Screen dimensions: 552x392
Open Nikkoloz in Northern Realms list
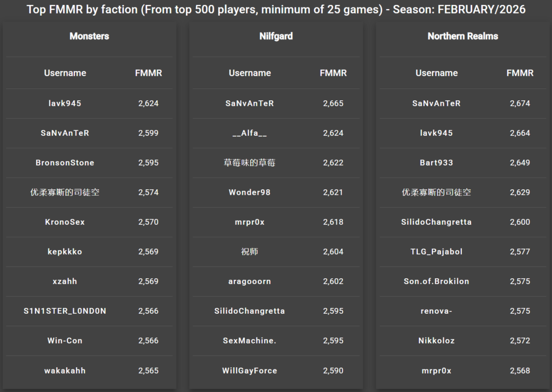tap(436, 340)
